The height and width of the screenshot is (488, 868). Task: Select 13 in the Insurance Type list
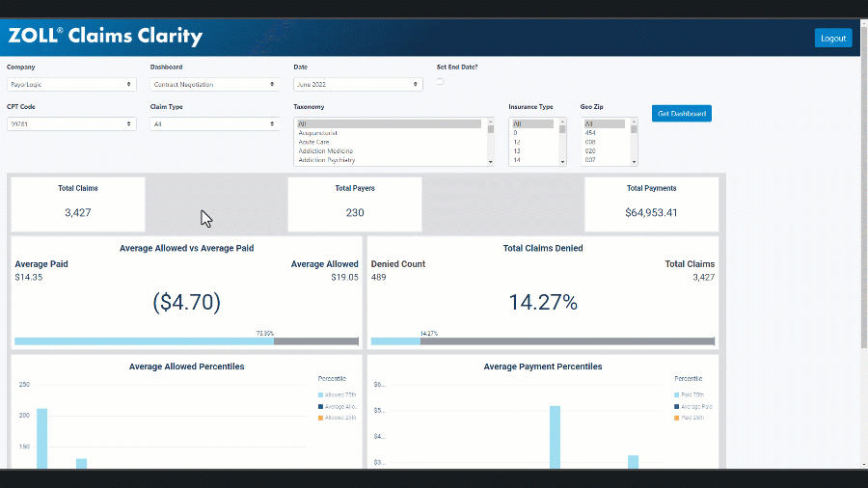pos(532,150)
